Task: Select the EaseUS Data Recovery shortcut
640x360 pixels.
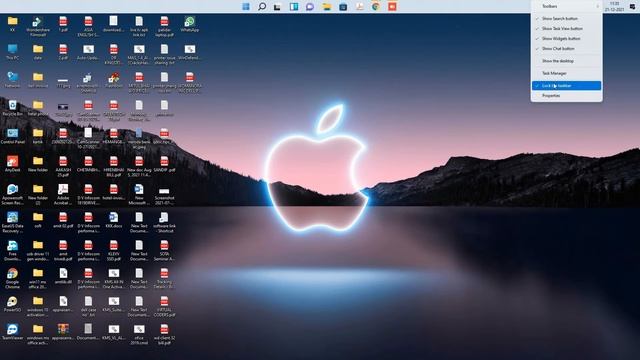Action: coord(12,222)
